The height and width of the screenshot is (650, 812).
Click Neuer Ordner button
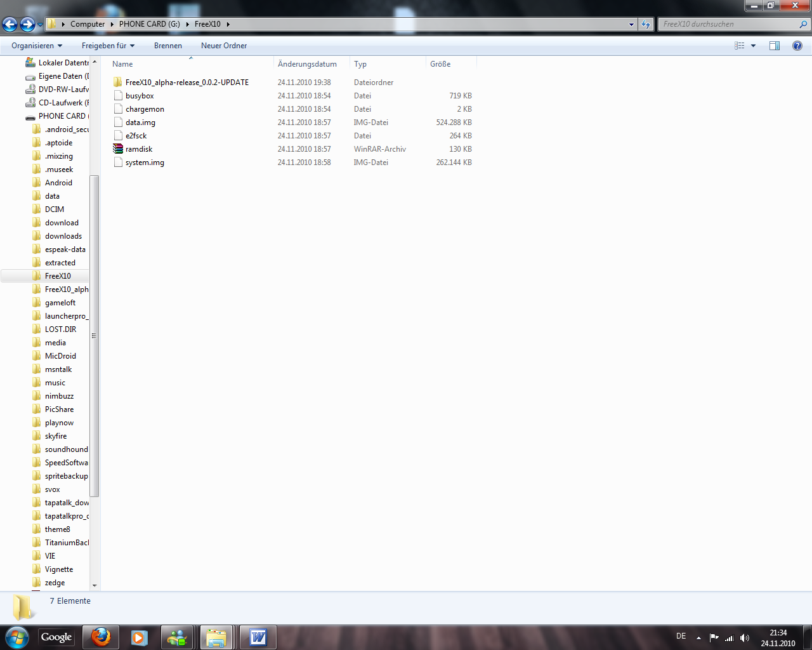(x=224, y=46)
